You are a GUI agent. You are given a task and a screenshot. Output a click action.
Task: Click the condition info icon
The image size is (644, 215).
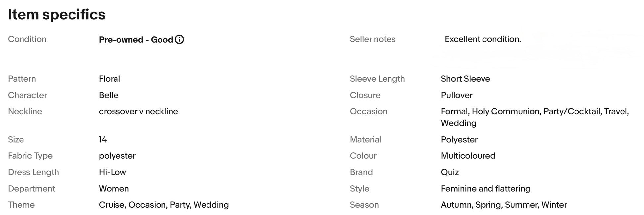(179, 40)
